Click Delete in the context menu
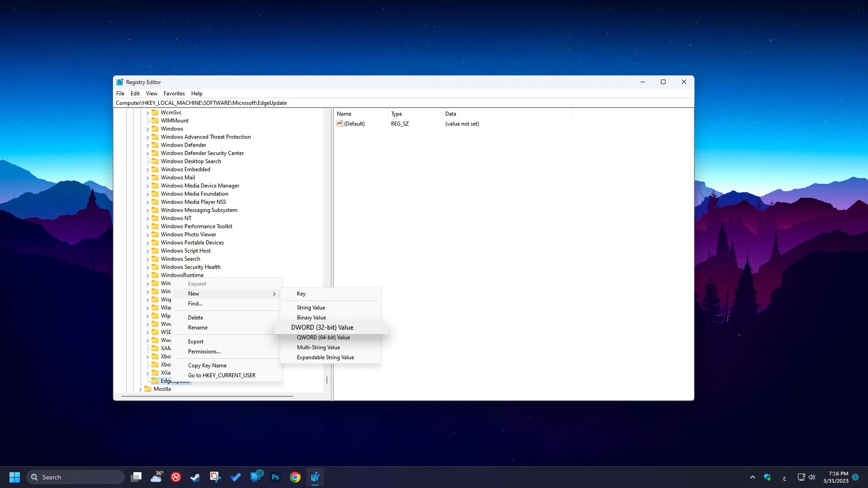868x488 pixels. point(227,318)
